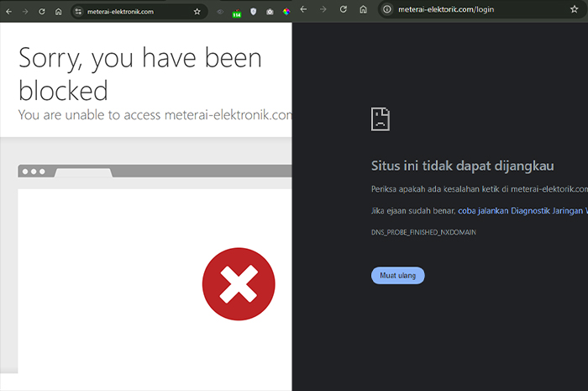Reload the meterai-elektronik.com page
The height and width of the screenshot is (391, 588).
(x=42, y=12)
